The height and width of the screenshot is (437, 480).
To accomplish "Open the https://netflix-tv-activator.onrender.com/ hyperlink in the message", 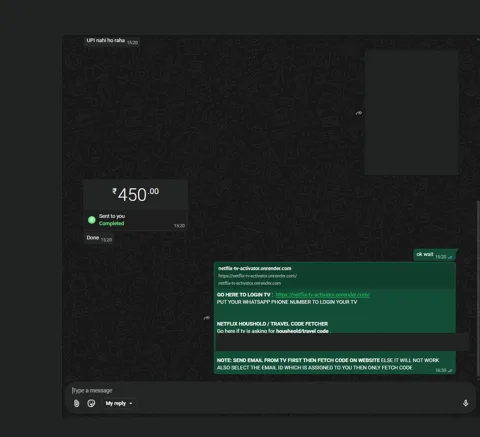I will (x=322, y=295).
